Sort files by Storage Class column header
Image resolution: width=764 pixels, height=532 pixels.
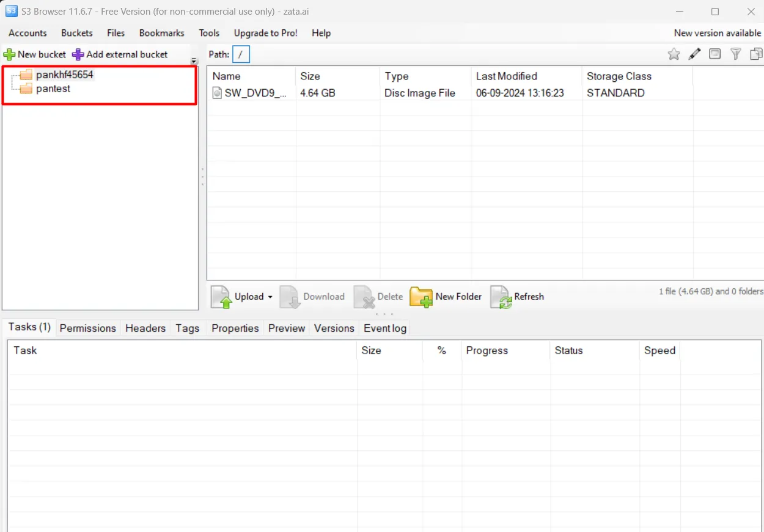pos(637,76)
